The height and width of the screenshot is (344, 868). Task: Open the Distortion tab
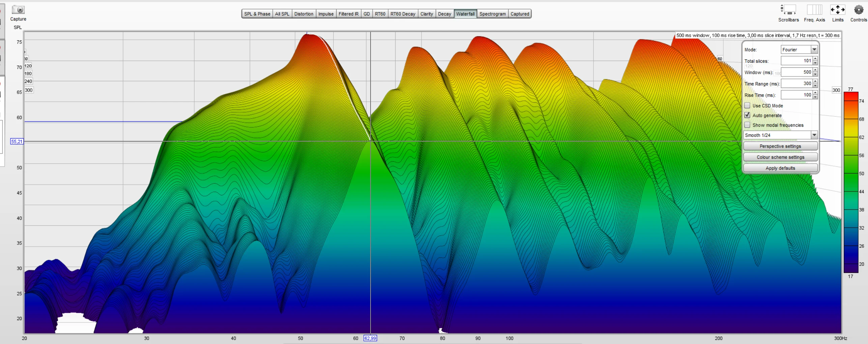(304, 14)
